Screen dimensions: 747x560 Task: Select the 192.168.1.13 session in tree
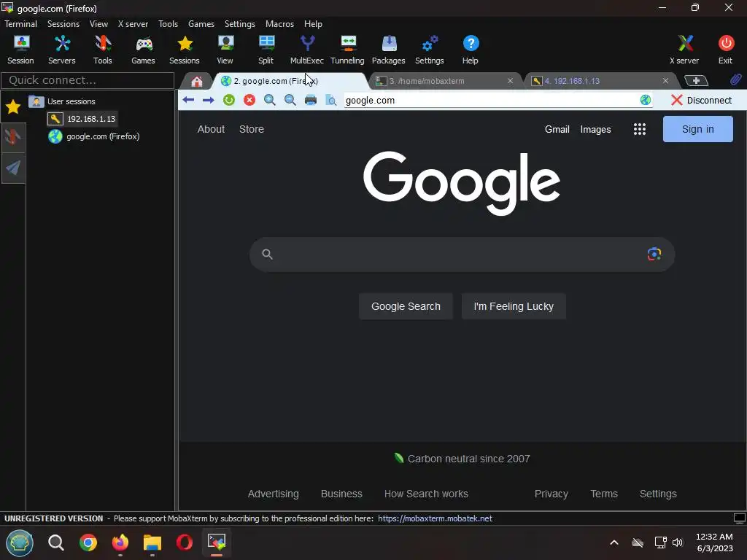coord(82,119)
